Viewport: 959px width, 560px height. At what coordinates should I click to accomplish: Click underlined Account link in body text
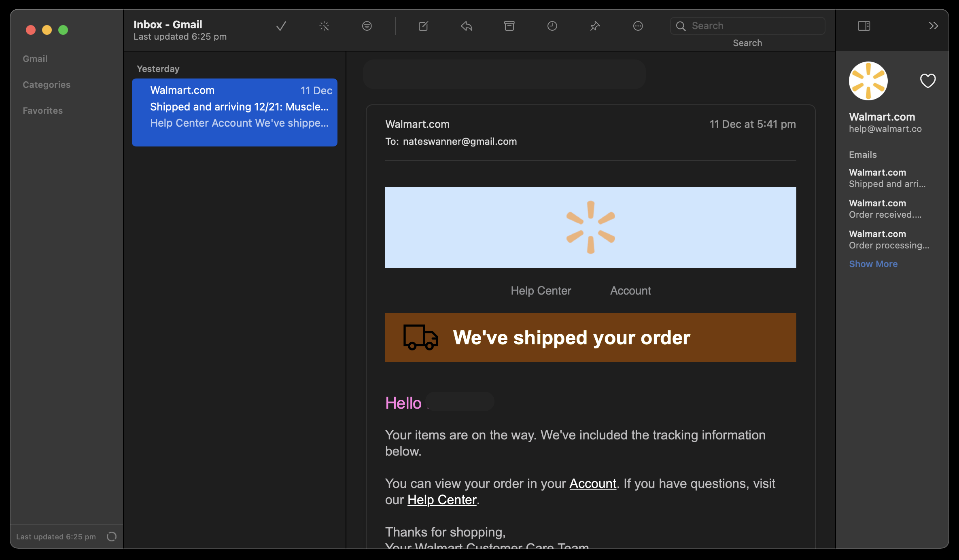point(593,484)
